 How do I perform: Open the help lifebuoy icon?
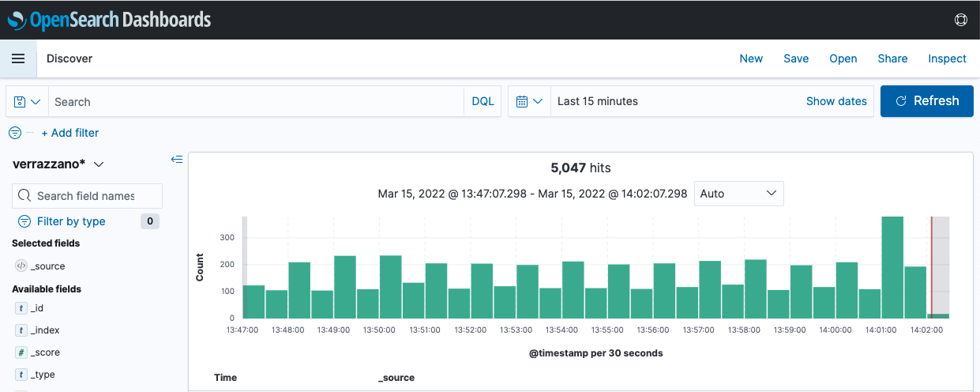(x=961, y=20)
